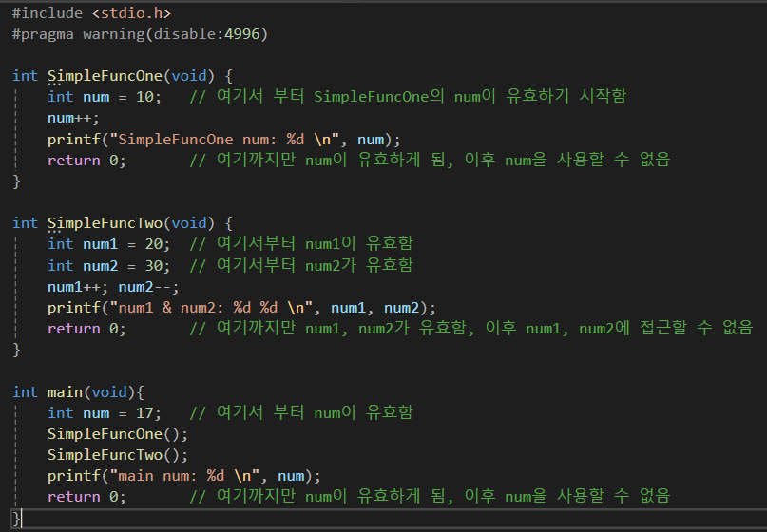
Task: Click 'return 0;' inside main
Action: pyautogui.click(x=86, y=497)
